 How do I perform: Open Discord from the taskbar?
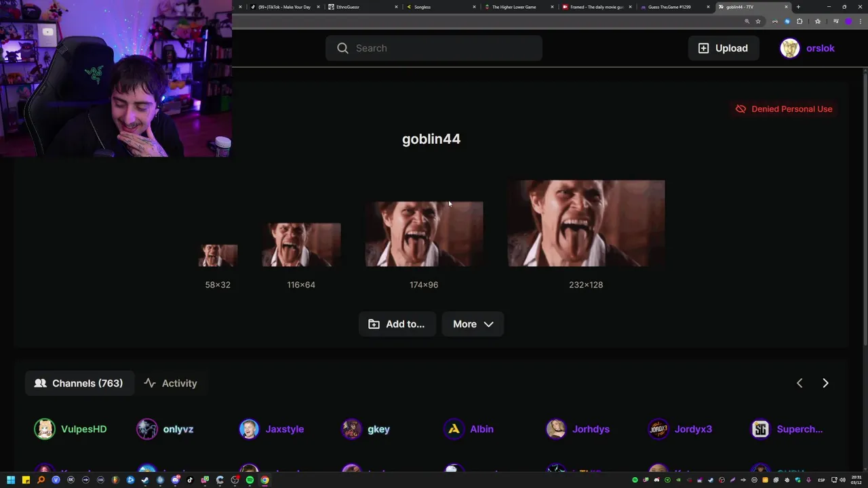click(x=175, y=480)
